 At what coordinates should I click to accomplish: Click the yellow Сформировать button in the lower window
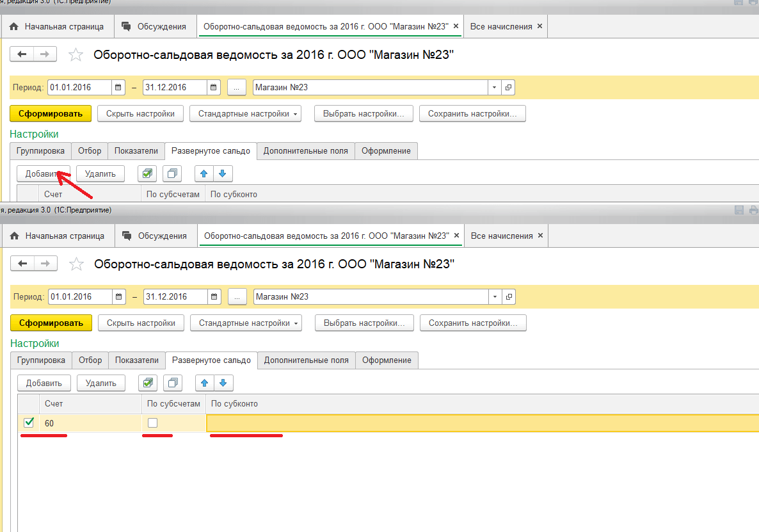point(51,323)
